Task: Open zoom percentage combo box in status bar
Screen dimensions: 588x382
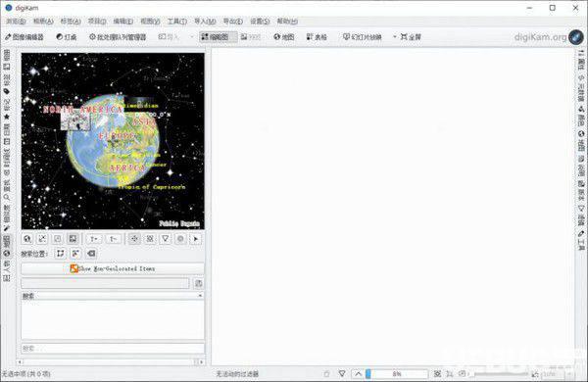Action: 557,374
